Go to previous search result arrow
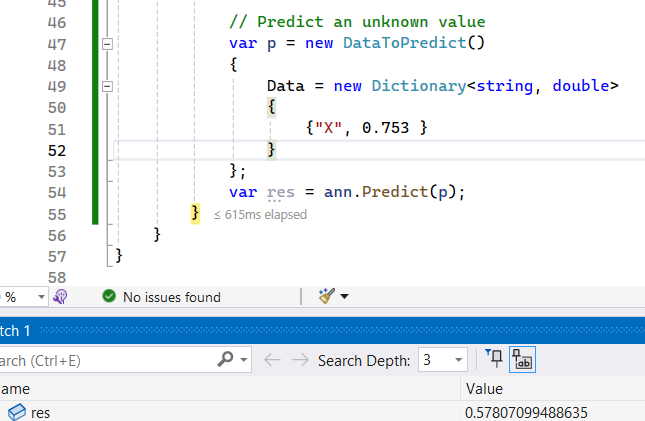 tap(272, 360)
